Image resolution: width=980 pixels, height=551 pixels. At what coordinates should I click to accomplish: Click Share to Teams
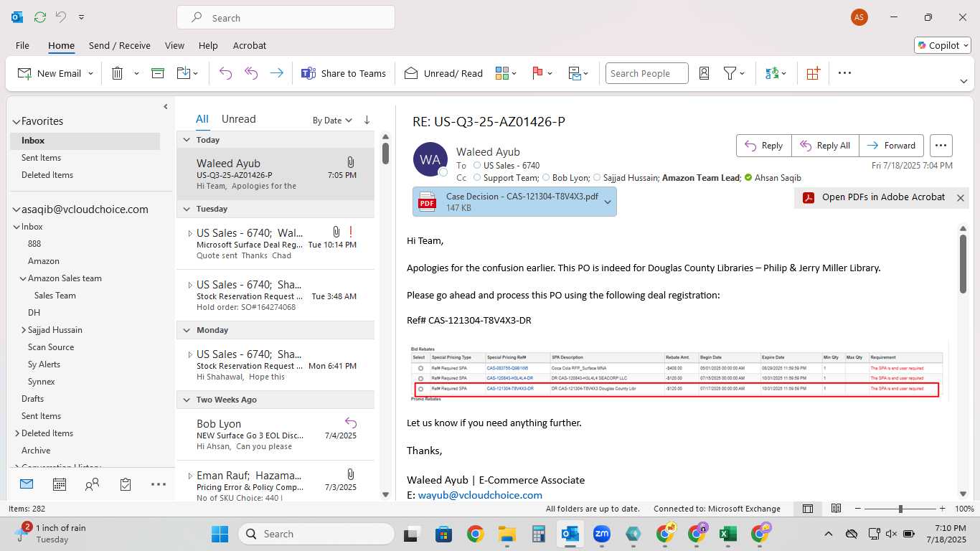[x=344, y=73]
